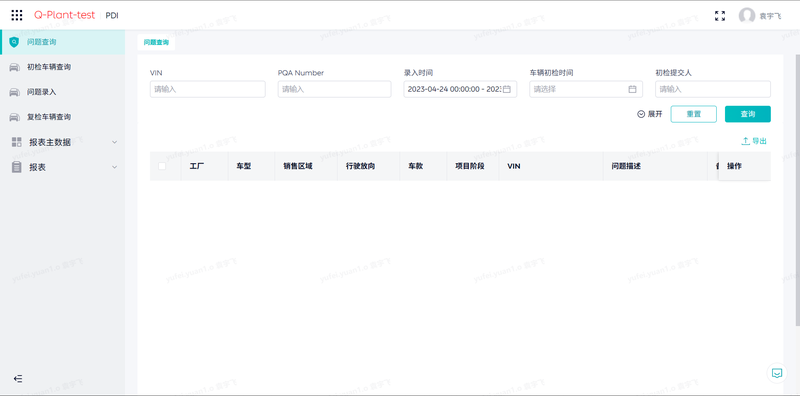Toggle the select-all table header checkbox
The height and width of the screenshot is (396, 800).
click(162, 166)
